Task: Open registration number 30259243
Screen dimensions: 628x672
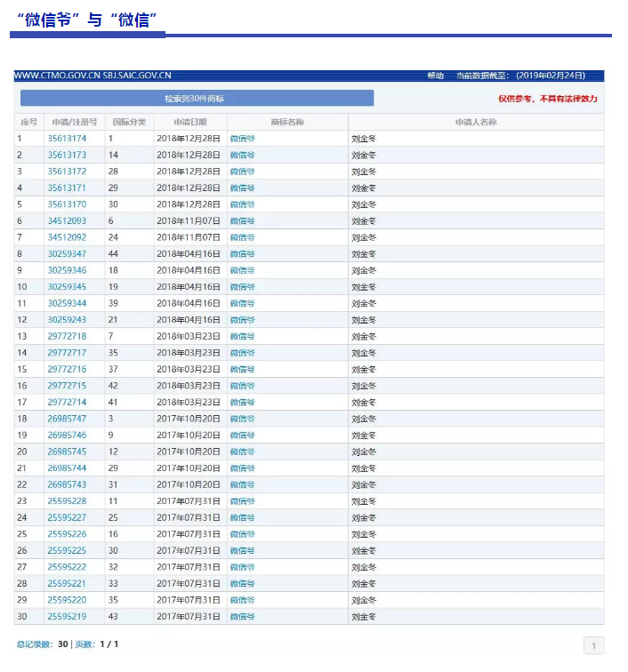Action: point(67,320)
